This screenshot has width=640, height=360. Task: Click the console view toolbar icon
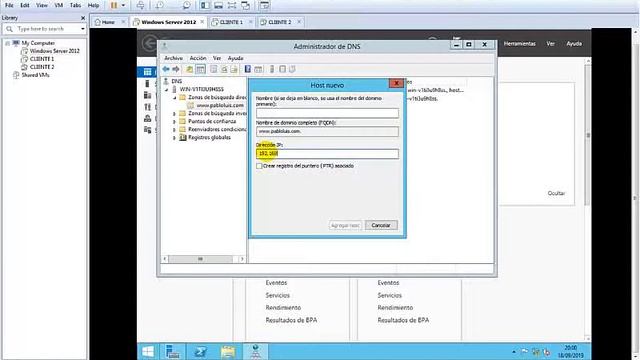(x=264, y=5)
